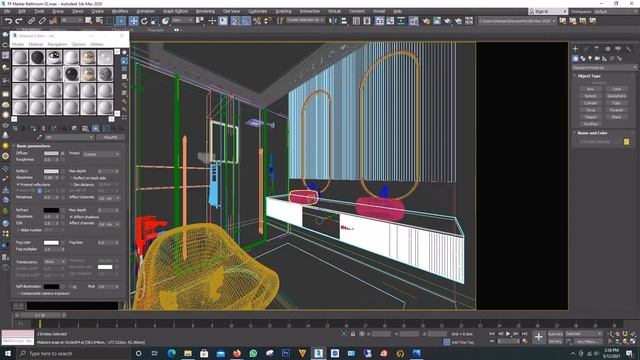Click the Plane primitive button
Viewport: 640px width, 360px height.
point(616,117)
